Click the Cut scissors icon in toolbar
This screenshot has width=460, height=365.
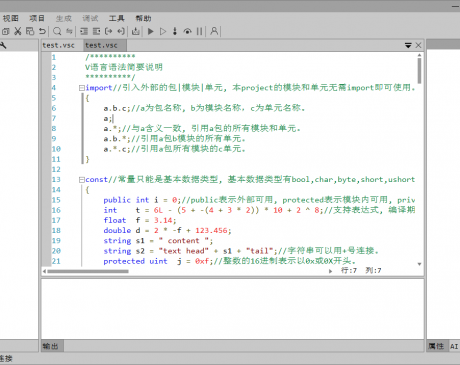coord(18,31)
